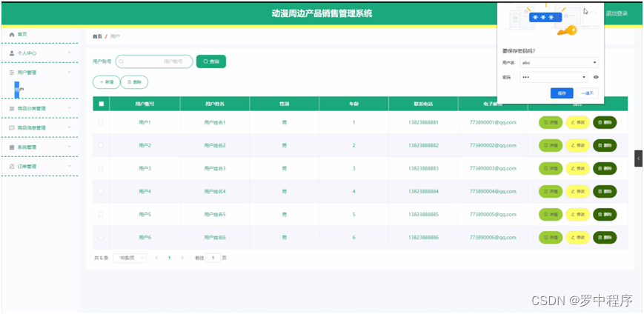This screenshot has width=644, height=314.
Task: Click the 用户账号 column header
Action: coord(145,104)
